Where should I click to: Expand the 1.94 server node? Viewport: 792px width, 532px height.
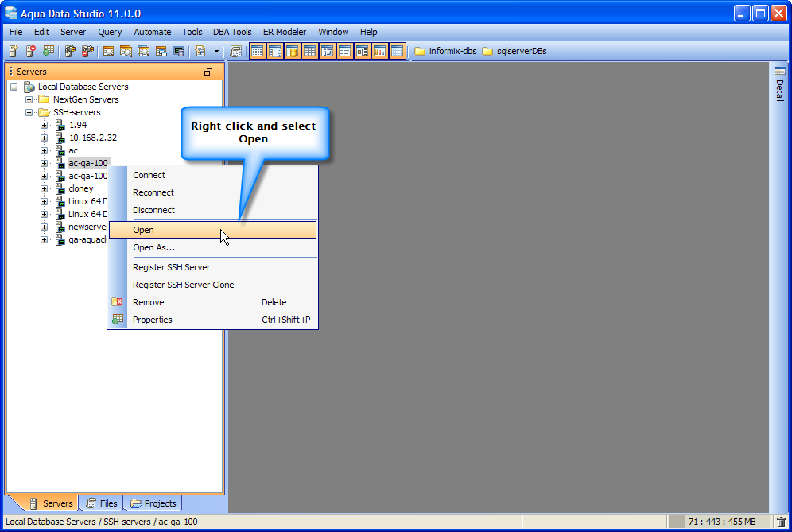click(45, 125)
